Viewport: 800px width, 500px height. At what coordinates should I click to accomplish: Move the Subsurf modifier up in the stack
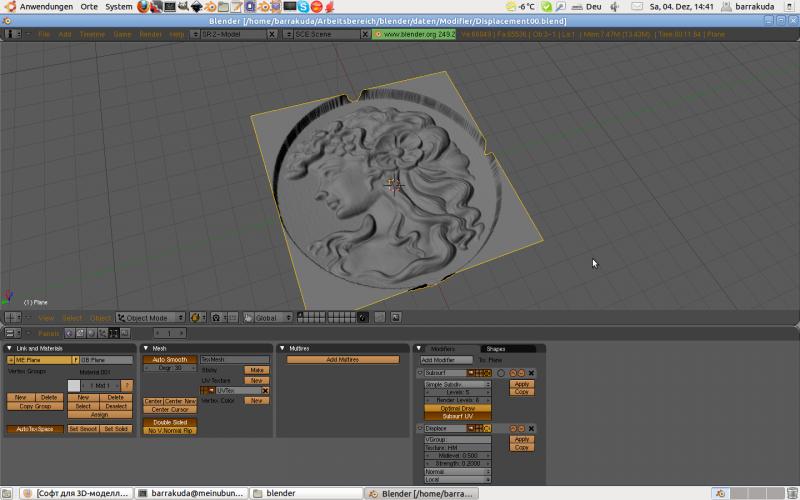[513, 373]
